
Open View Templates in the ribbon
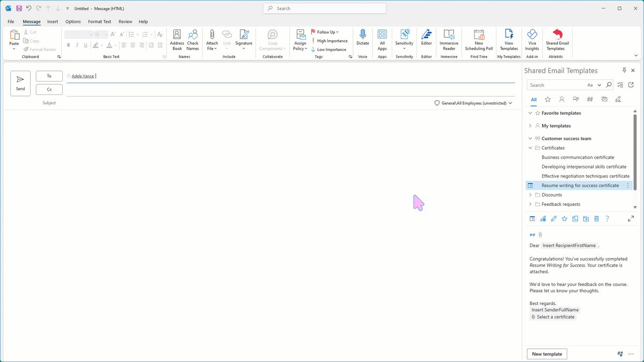click(509, 41)
